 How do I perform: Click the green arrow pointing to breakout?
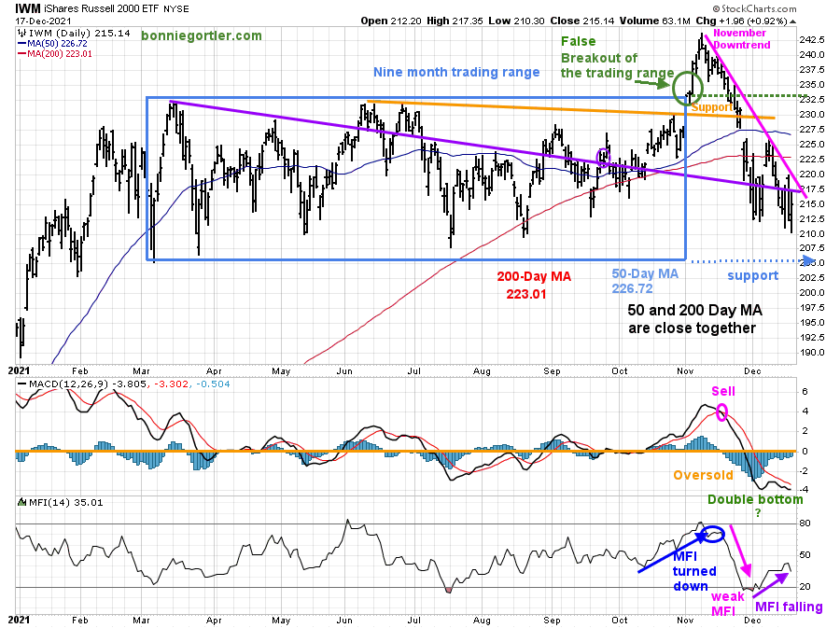coord(652,83)
